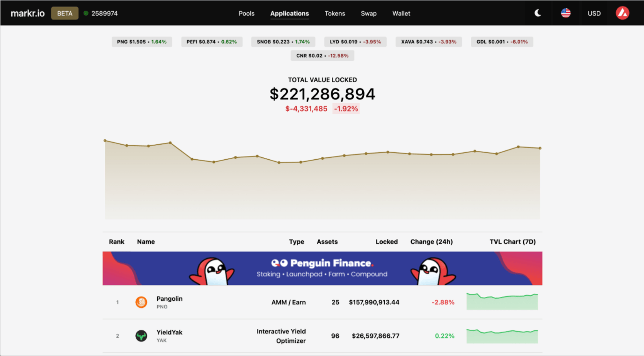This screenshot has width=644, height=356.
Task: Click YieldYak's 0.22% change value
Action: (x=445, y=336)
